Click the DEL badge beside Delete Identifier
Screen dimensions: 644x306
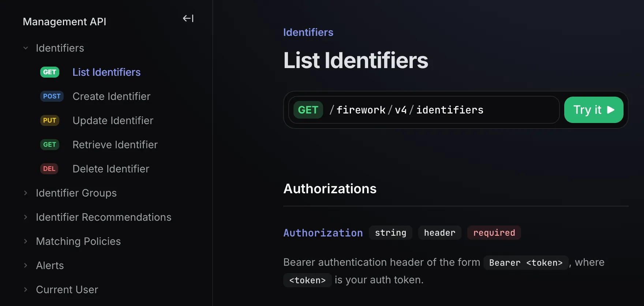click(49, 169)
